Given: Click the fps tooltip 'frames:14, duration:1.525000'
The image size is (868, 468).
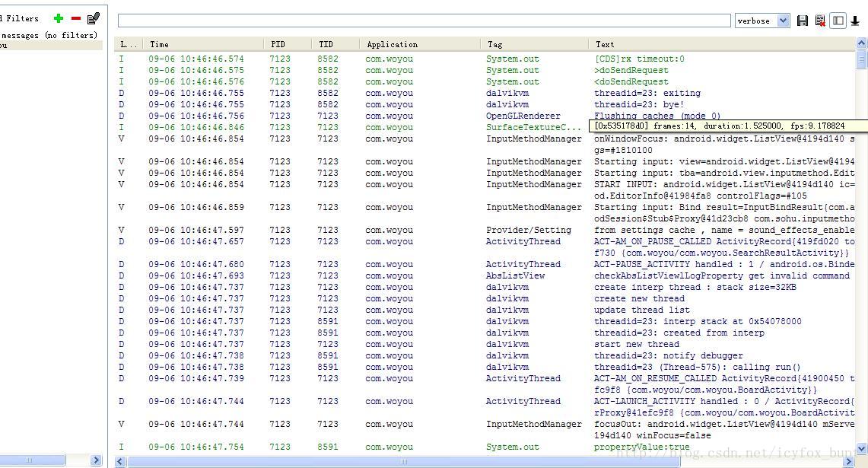Looking at the screenshot, I should click(728, 126).
